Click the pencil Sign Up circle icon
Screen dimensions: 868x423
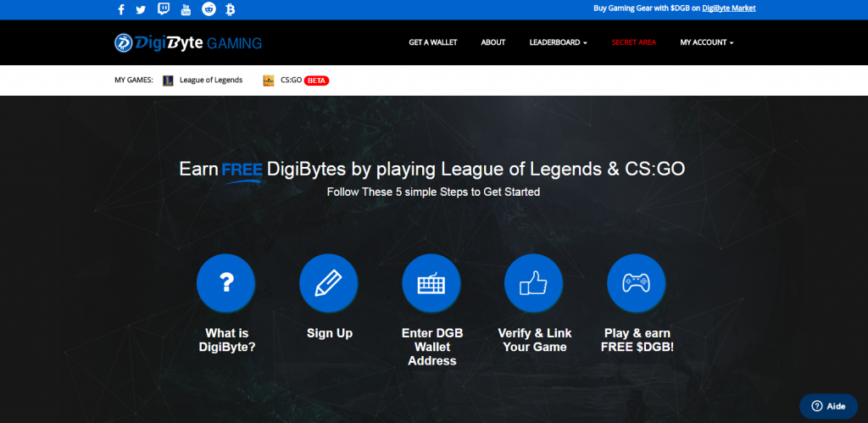329,283
